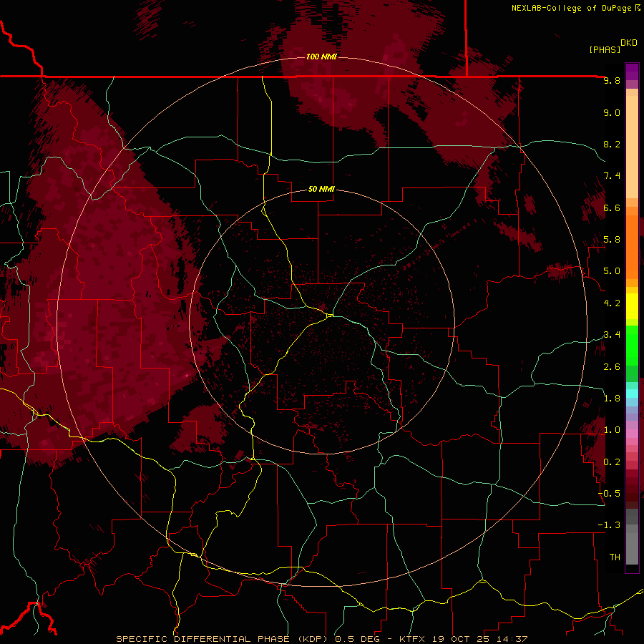Image resolution: width=644 pixels, height=644 pixels.
Task: Click the 14:37 timestamp in the caption
Action: [511, 639]
